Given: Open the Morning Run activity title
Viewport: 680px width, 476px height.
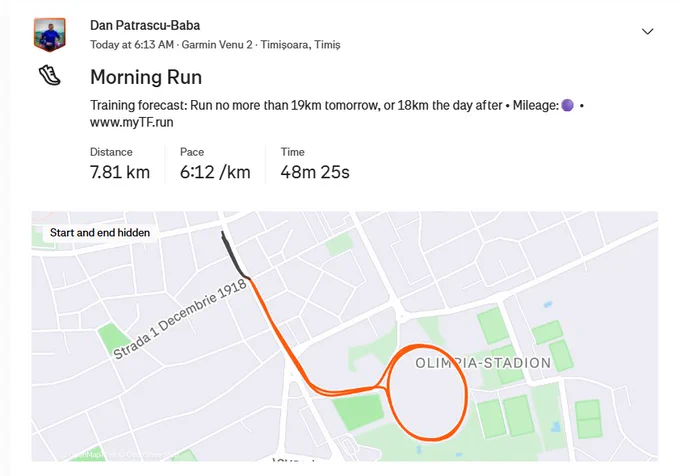Looking at the screenshot, I should tap(146, 77).
